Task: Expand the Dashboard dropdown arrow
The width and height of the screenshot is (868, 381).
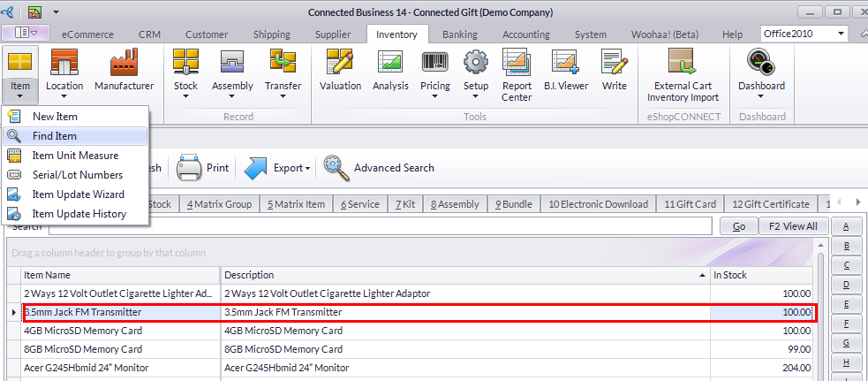Action: tap(761, 96)
